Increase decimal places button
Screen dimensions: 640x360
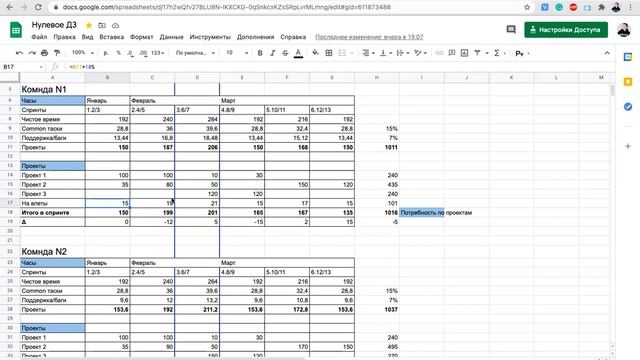pyautogui.click(x=143, y=53)
